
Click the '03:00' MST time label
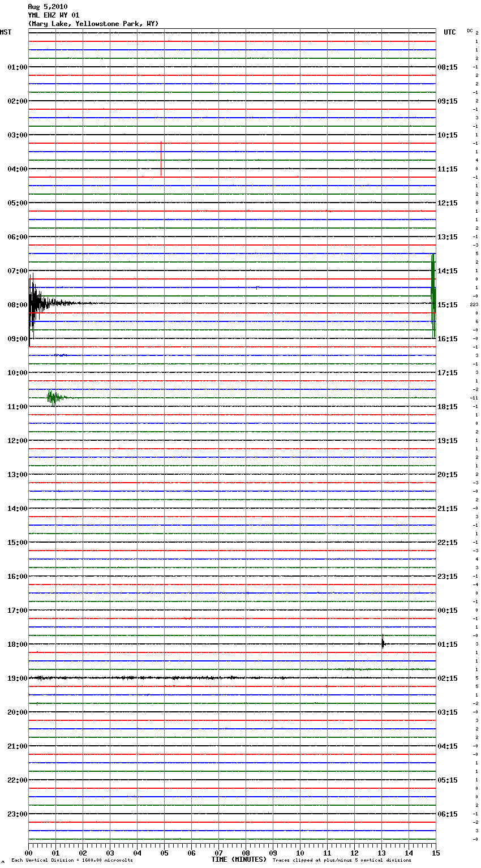point(18,135)
